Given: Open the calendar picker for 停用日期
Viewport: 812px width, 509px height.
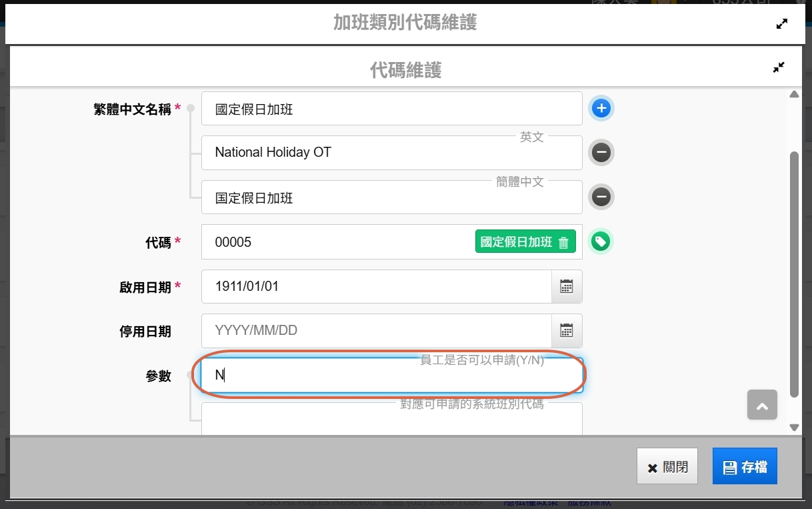Looking at the screenshot, I should click(567, 331).
